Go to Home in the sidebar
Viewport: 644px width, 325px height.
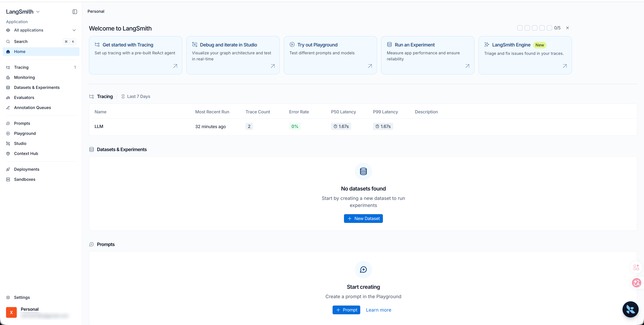point(41,51)
